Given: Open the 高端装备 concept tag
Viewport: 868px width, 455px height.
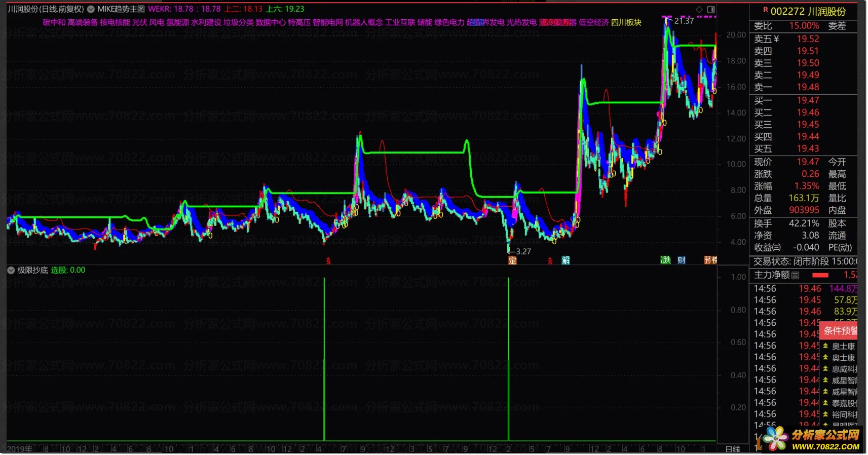Looking at the screenshot, I should coord(83,23).
